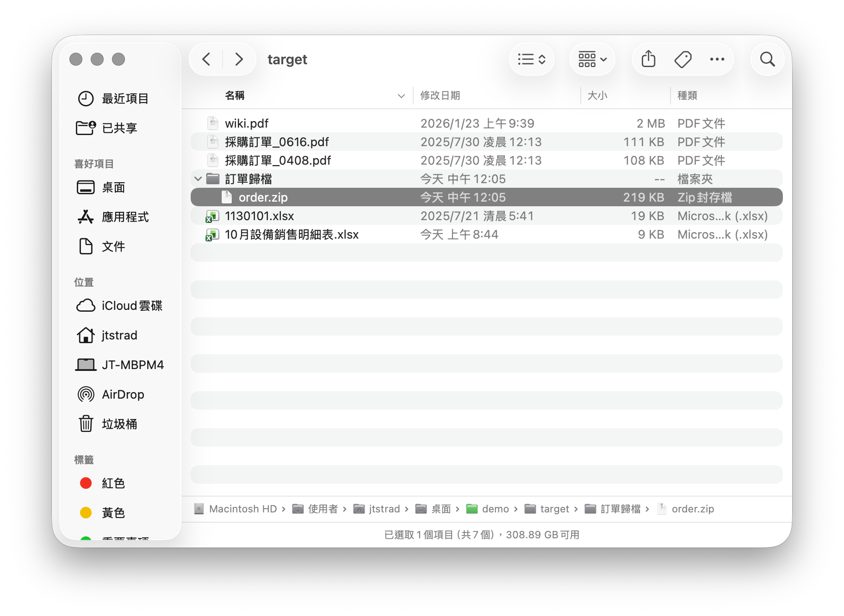Select the 紅色 red tag
Screen dimensions: 844x616
[x=113, y=483]
